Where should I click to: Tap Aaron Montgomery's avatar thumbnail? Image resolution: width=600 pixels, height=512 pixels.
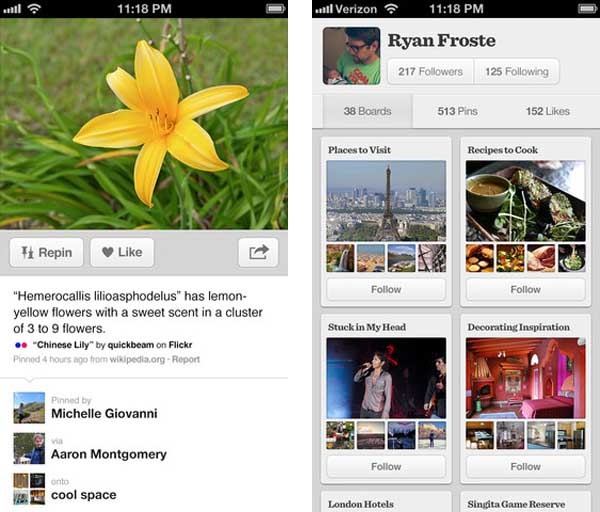29,447
